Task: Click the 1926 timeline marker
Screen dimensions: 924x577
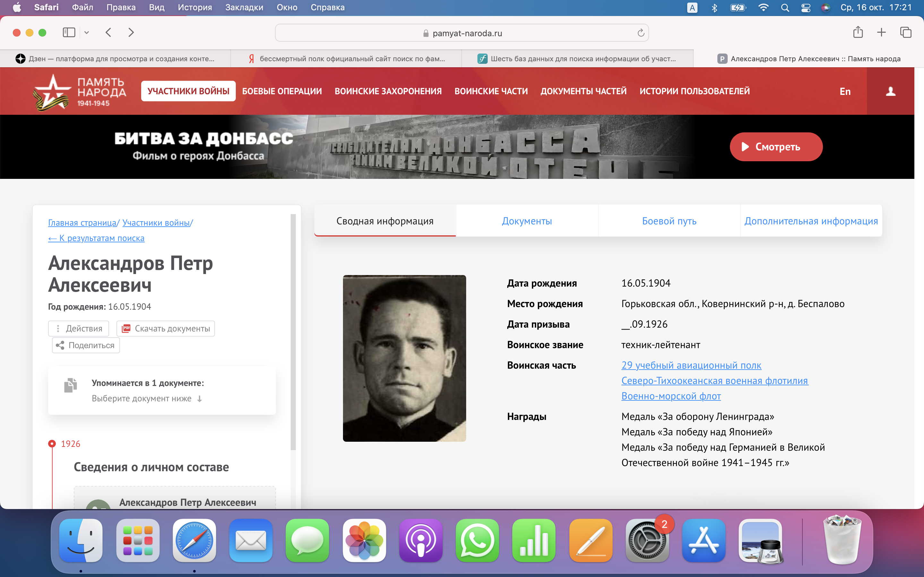Action: pos(52,444)
